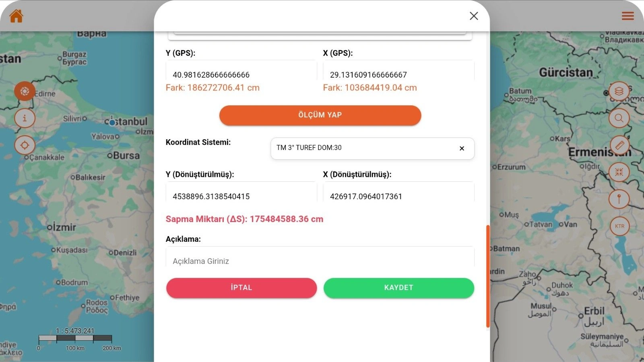Screen dimensions: 644x362
Task: Focus the Açıklama description input
Action: (x=320, y=261)
